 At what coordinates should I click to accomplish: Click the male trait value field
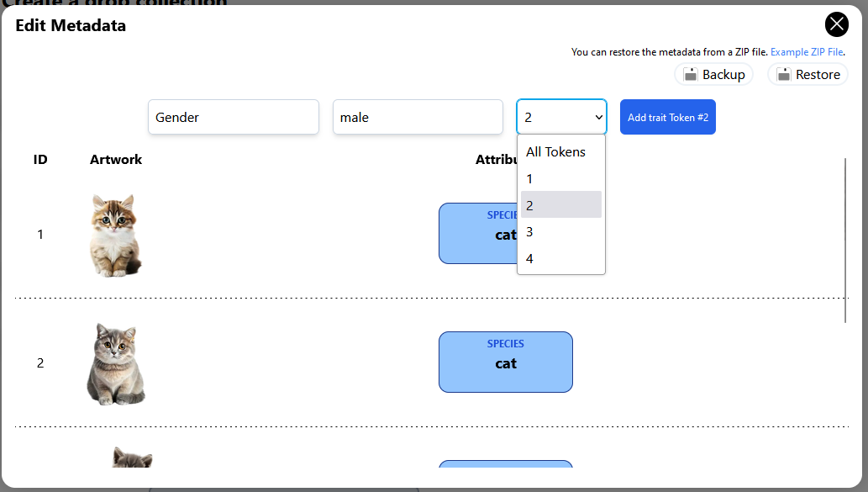[418, 118]
